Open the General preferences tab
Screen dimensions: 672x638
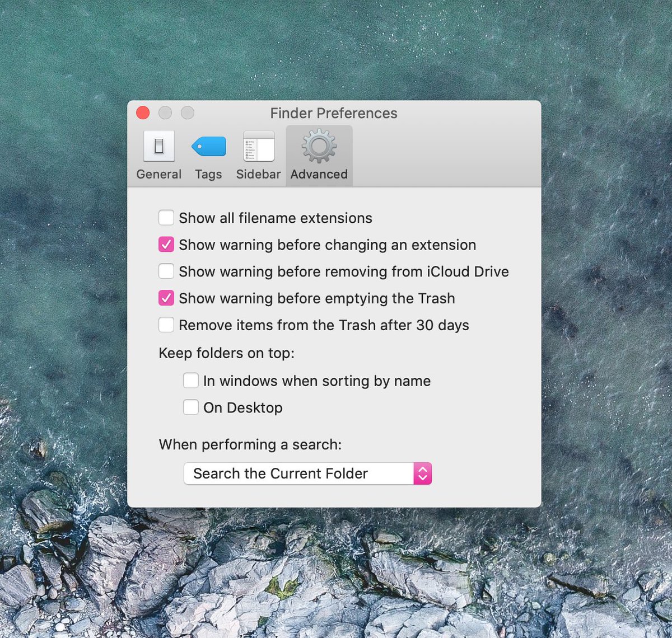[x=158, y=156]
